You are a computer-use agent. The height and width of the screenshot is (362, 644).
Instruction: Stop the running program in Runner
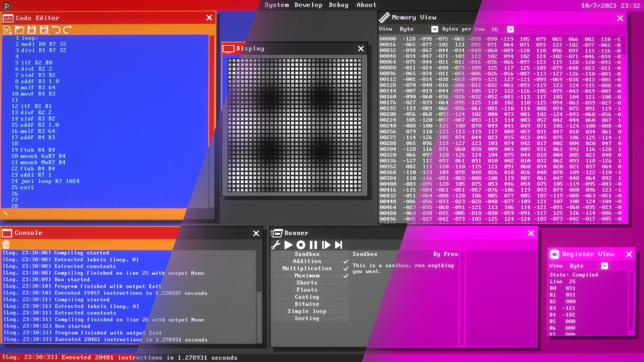[x=301, y=245]
